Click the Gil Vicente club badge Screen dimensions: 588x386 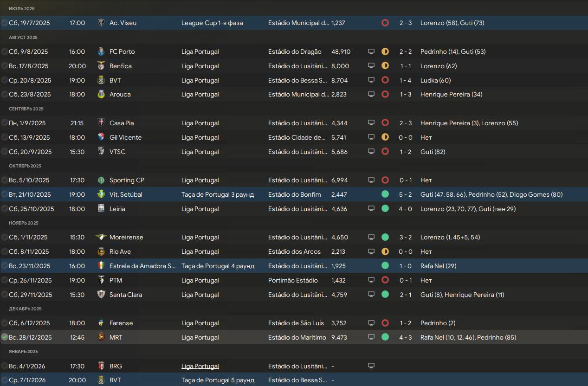pyautogui.click(x=101, y=137)
